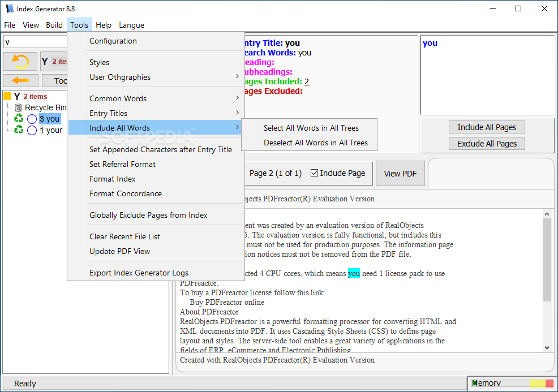Click the View PDF button
The image size is (558, 392).
(400, 174)
